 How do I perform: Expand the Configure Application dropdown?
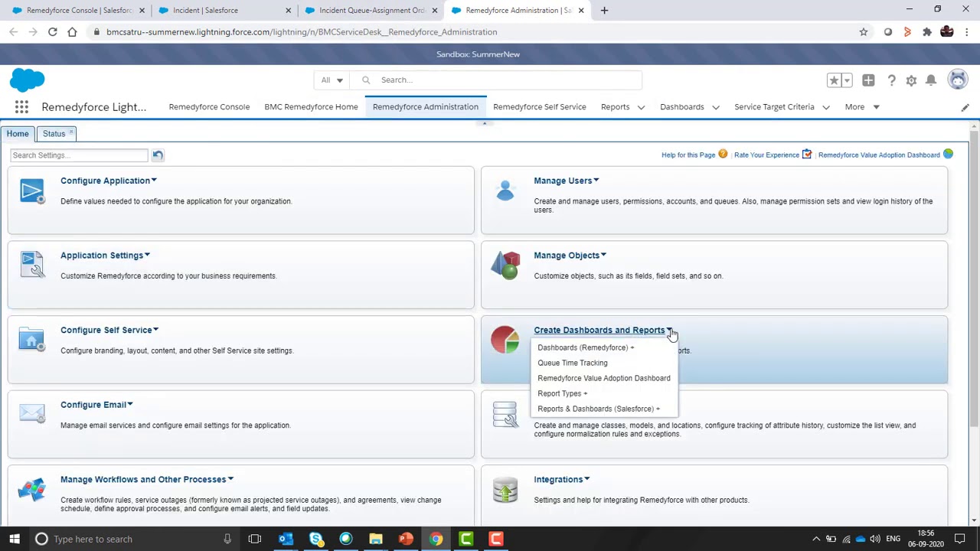pyautogui.click(x=154, y=181)
